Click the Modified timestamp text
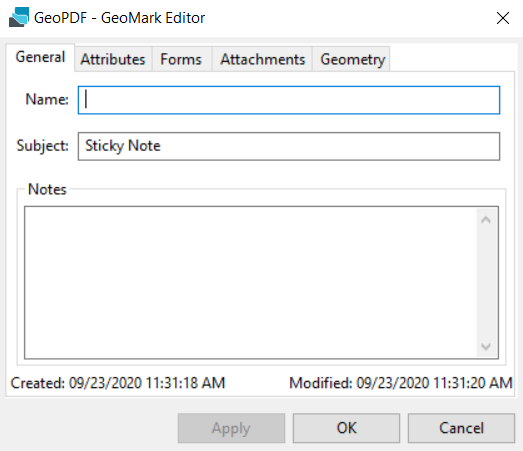The width and height of the screenshot is (523, 451). click(401, 383)
